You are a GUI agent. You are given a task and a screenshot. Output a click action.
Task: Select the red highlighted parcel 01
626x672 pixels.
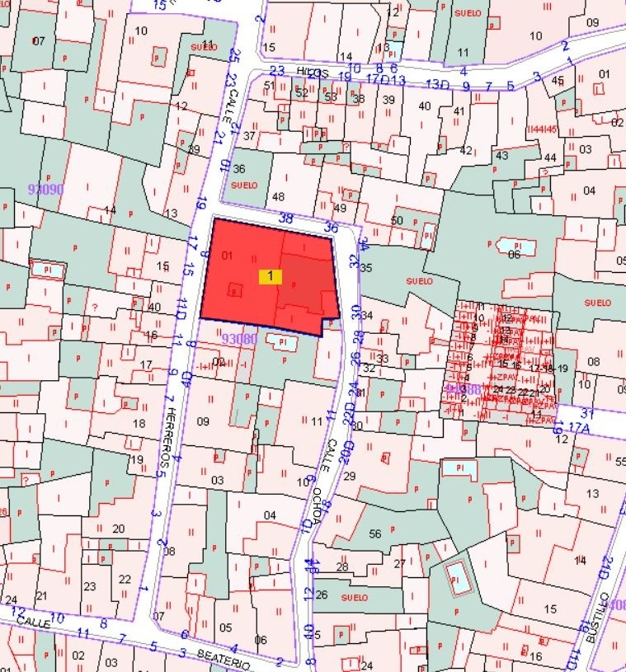(229, 256)
